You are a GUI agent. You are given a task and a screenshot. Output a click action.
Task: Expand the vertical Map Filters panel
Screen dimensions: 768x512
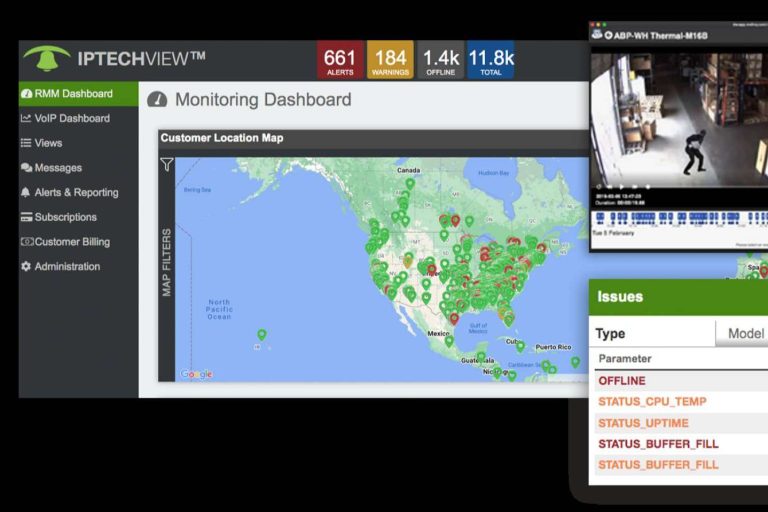point(167,262)
